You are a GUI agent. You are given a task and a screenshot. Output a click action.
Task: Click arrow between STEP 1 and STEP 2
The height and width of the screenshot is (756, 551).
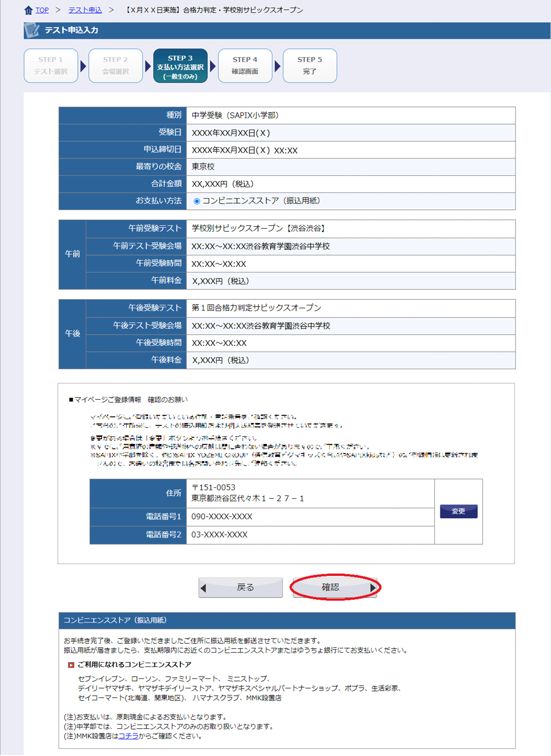tap(83, 66)
